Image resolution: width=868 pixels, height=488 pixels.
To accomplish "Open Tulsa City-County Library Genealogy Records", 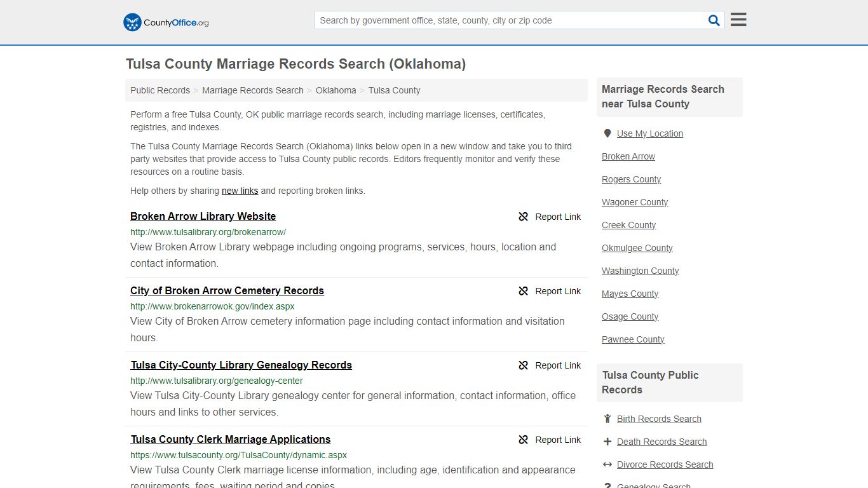I will [241, 365].
